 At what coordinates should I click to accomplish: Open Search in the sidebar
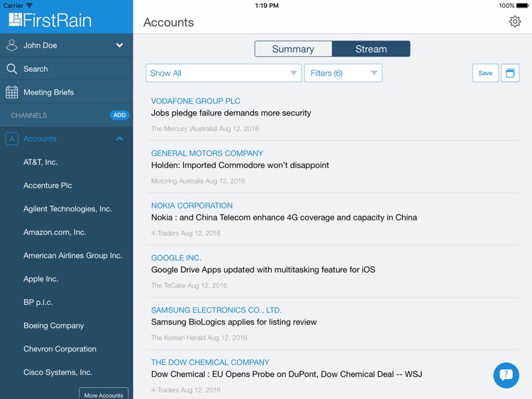point(67,69)
